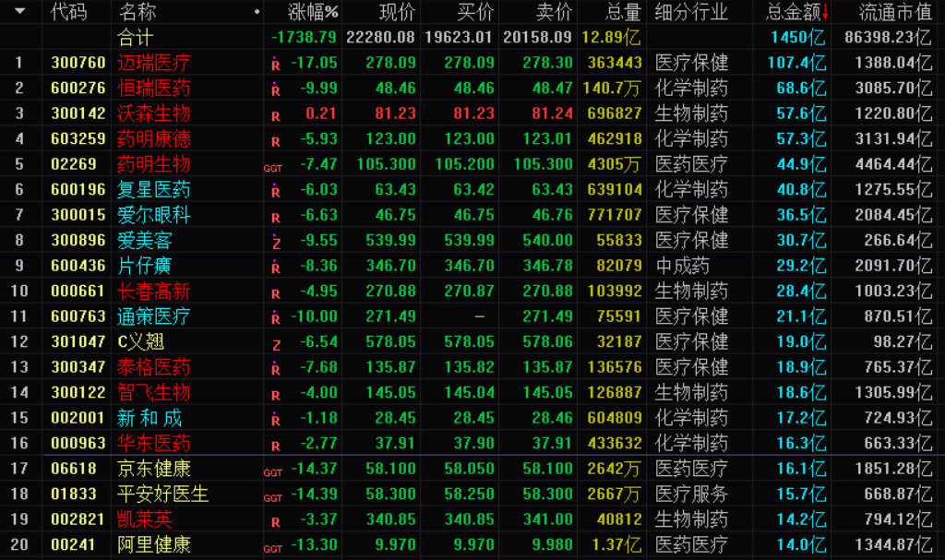The image size is (945, 560).
Task: Click stock code 600276
Action: [x=78, y=88]
